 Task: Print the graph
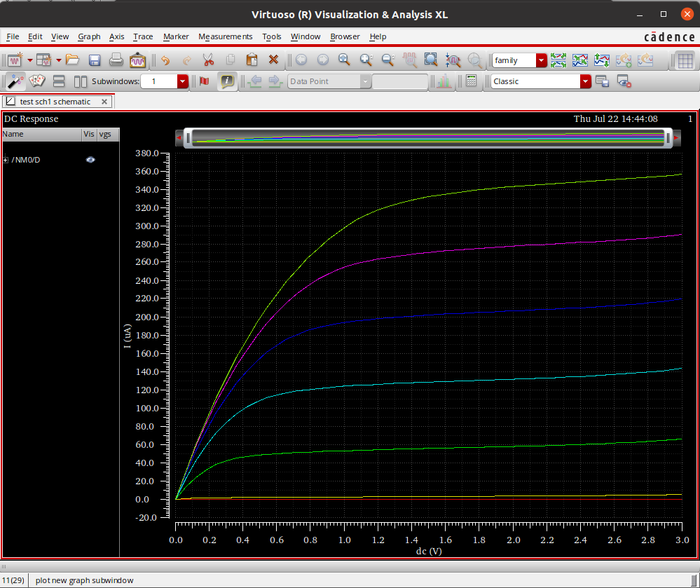click(116, 60)
